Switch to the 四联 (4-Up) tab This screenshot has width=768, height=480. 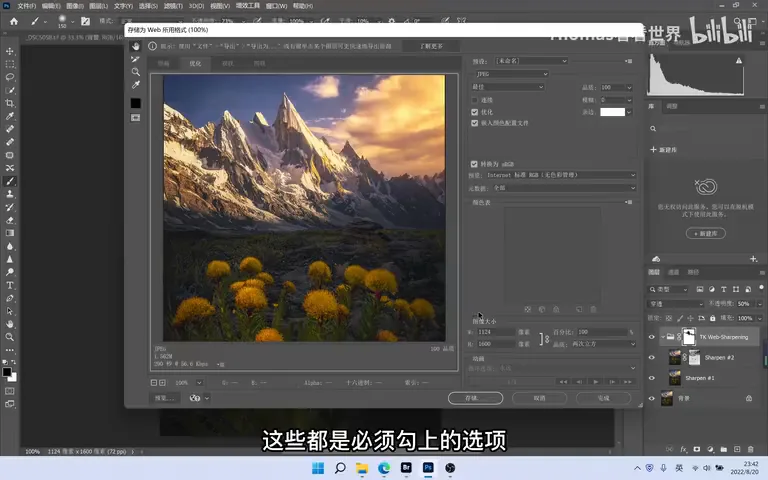click(x=259, y=63)
